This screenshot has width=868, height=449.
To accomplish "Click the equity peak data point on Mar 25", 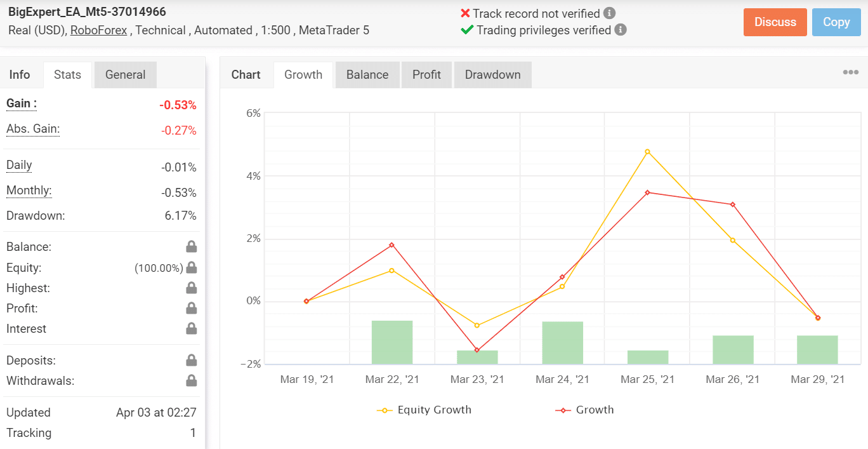I will coord(647,151).
